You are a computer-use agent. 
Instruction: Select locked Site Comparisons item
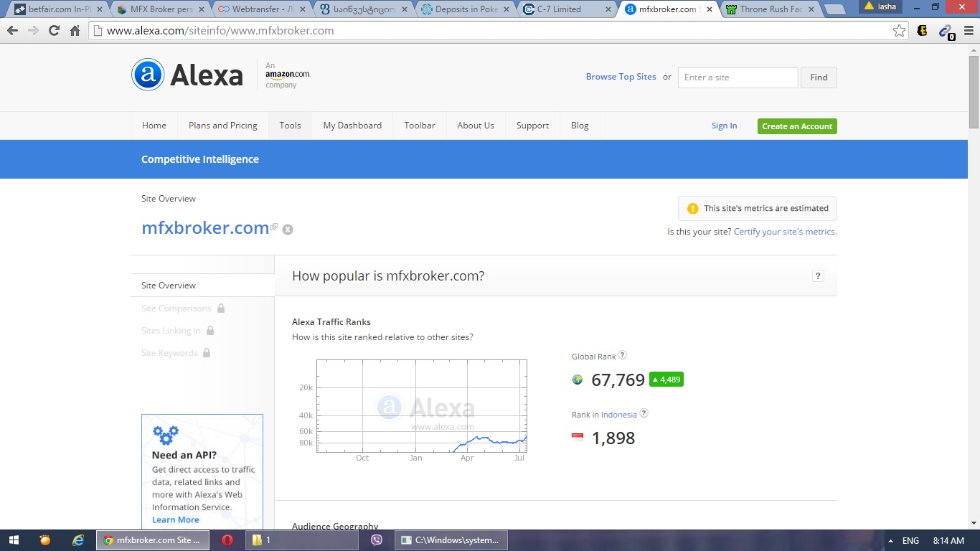pyautogui.click(x=183, y=309)
